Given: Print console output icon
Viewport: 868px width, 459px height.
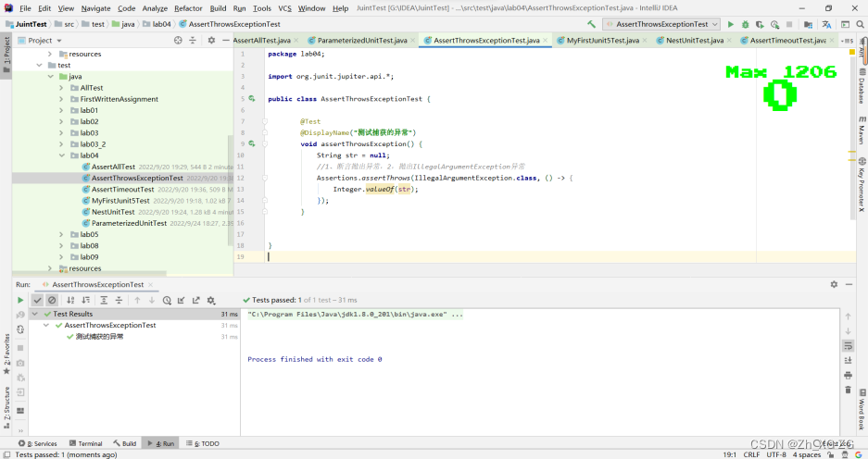Looking at the screenshot, I should (848, 375).
